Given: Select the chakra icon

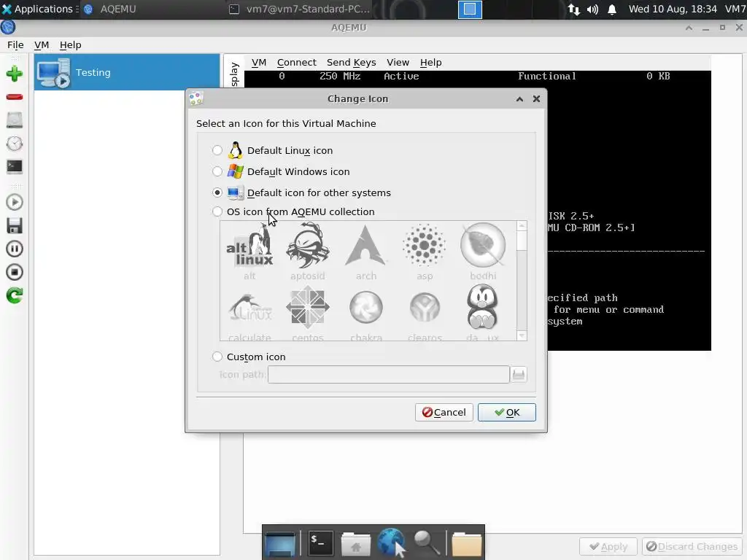Looking at the screenshot, I should point(366,313).
